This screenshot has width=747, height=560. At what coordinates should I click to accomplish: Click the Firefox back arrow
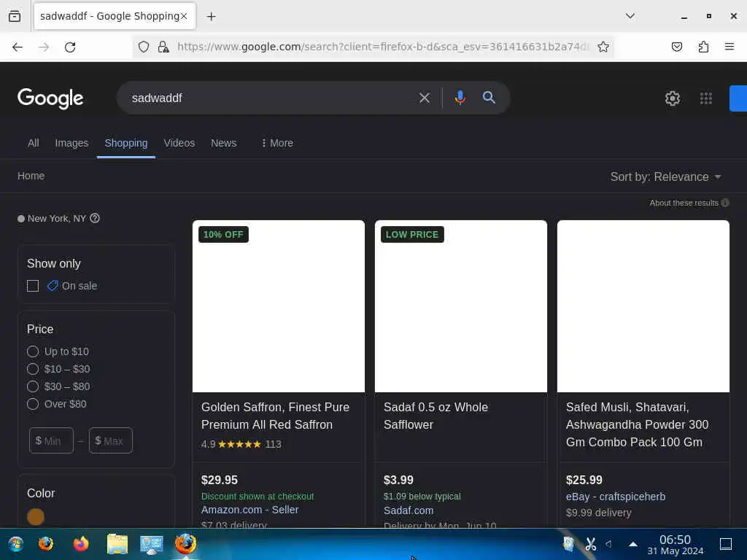click(18, 47)
